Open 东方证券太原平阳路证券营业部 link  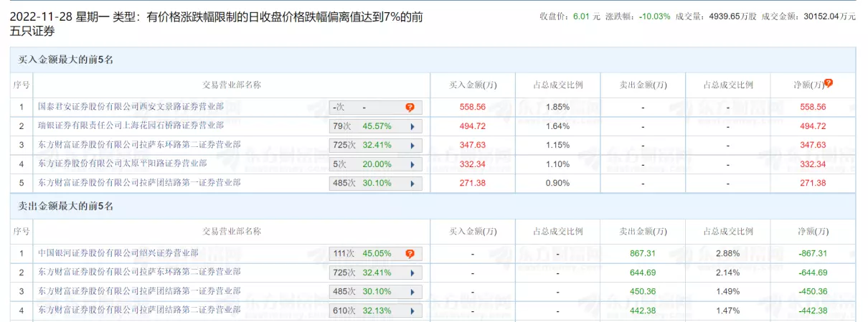(x=122, y=164)
